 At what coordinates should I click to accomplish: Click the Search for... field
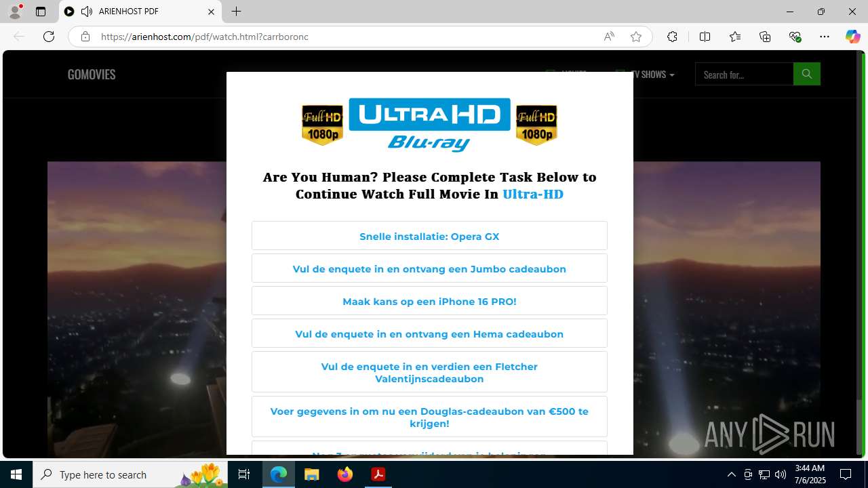coord(744,75)
